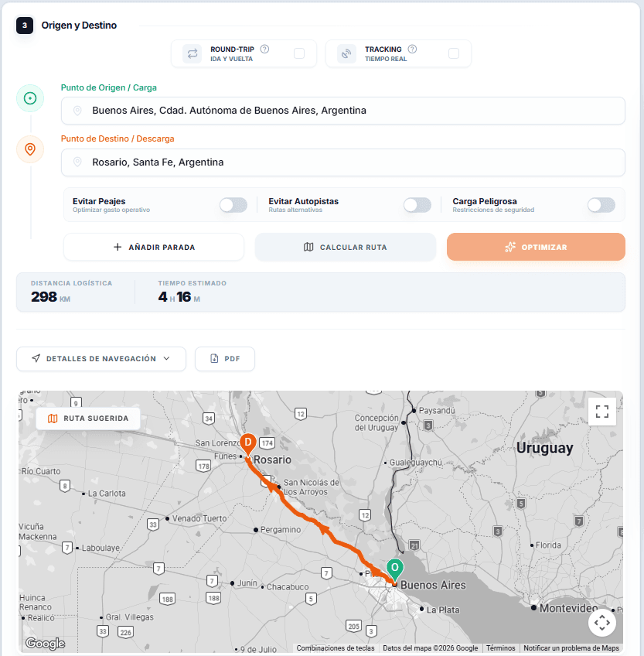The image size is (644, 656).
Task: Click the round-trip arrows icon
Action: [x=193, y=53]
